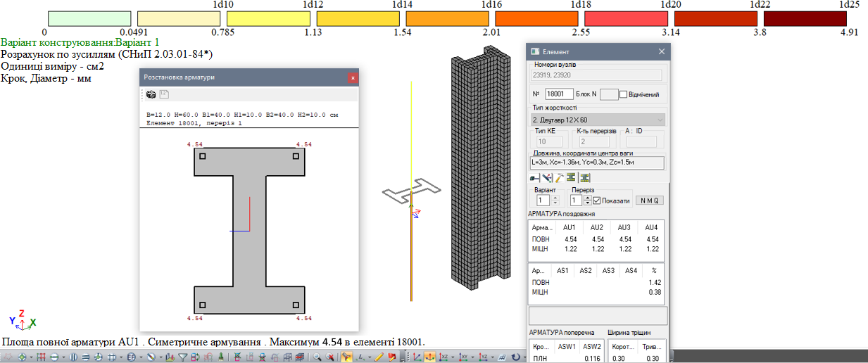Uncheck the Показати checkbox
This screenshot has height=363, width=868.
click(x=597, y=200)
